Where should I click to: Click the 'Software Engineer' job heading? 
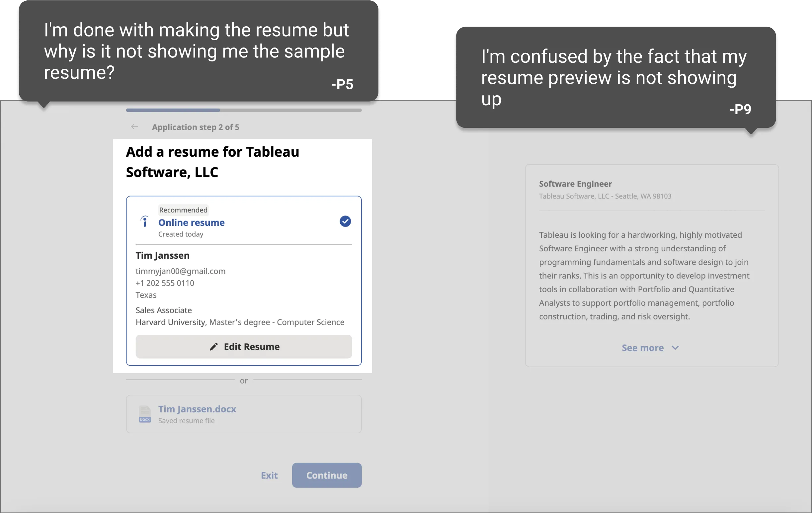[575, 184]
